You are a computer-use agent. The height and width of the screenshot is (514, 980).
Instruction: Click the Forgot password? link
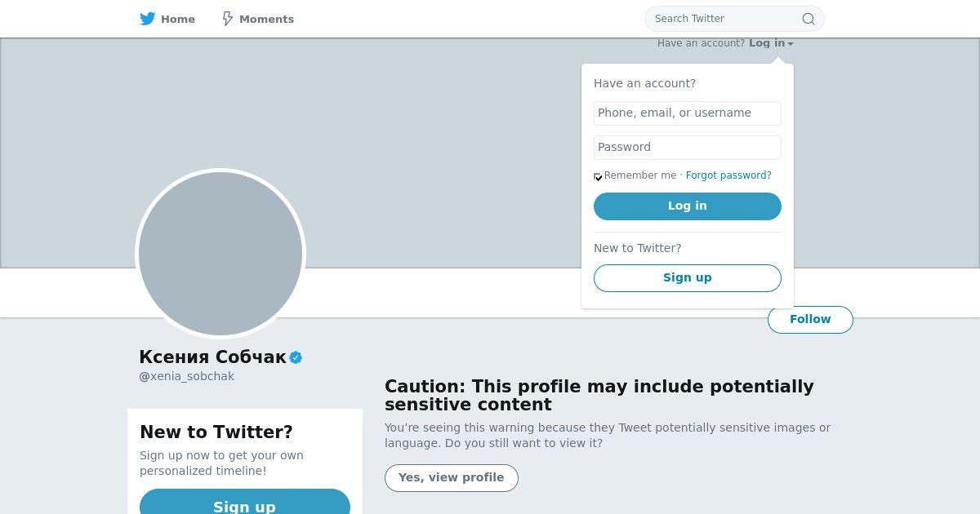click(x=728, y=175)
